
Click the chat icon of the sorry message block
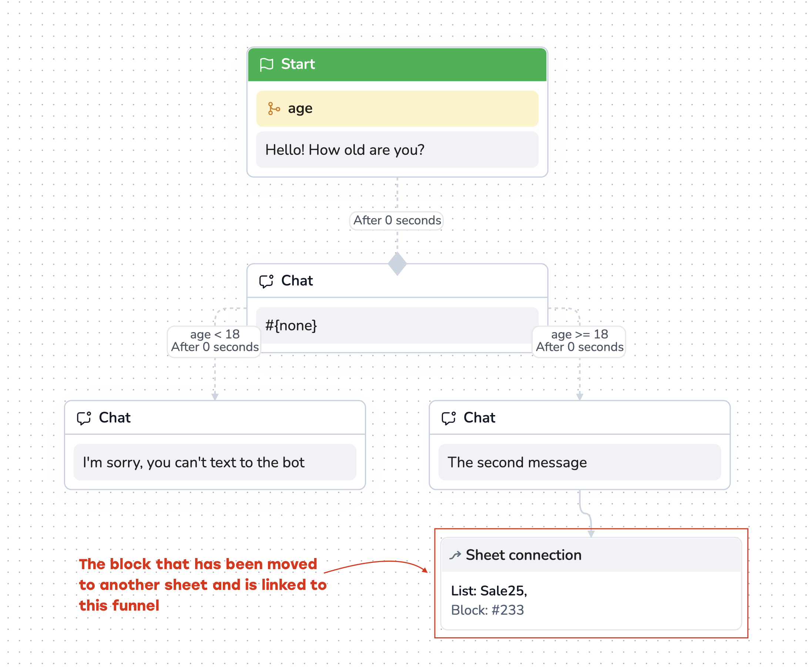point(84,418)
